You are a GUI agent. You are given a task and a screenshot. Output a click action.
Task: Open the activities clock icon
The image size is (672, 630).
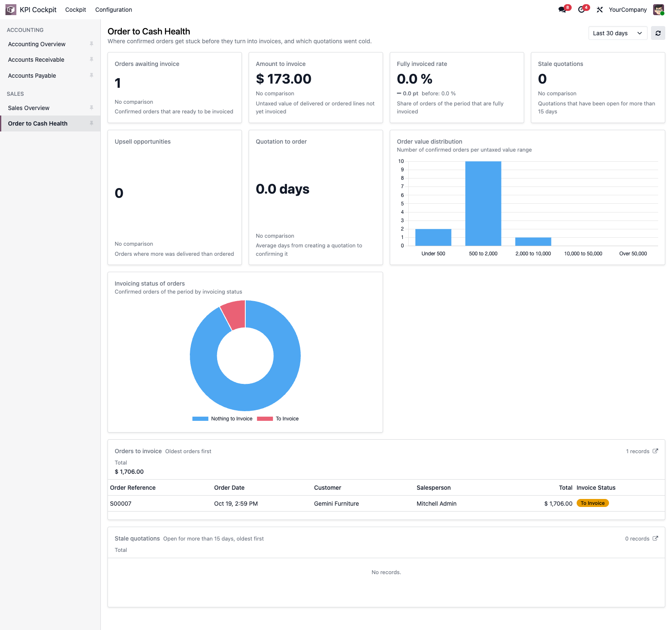point(581,10)
